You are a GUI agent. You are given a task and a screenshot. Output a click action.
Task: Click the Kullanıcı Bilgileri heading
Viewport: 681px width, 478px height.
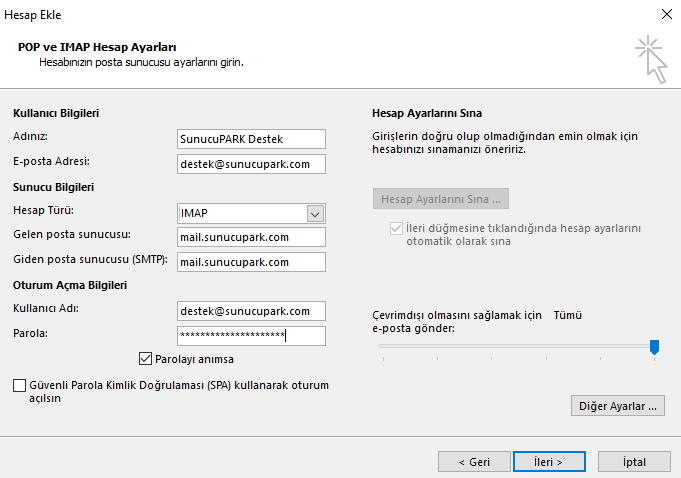(x=56, y=113)
